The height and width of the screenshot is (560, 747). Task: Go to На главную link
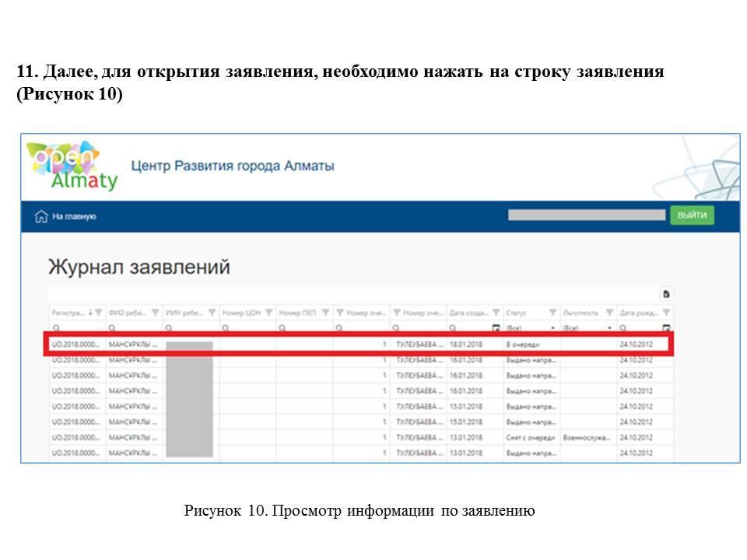[x=74, y=217]
